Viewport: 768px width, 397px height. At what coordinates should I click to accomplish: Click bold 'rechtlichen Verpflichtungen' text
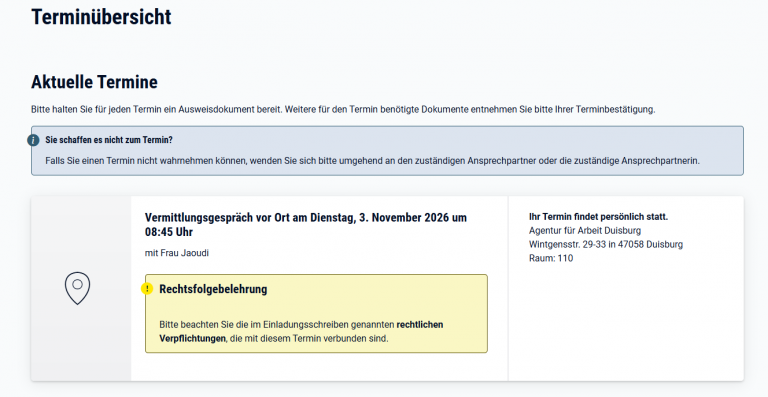tap(301, 331)
